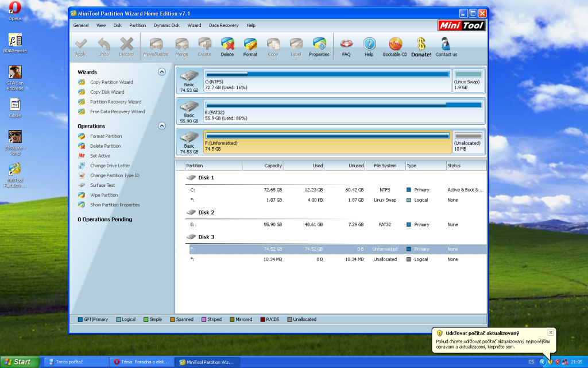The width and height of the screenshot is (588, 368).
Task: Launch Copy Disk Wizard
Action: 107,92
